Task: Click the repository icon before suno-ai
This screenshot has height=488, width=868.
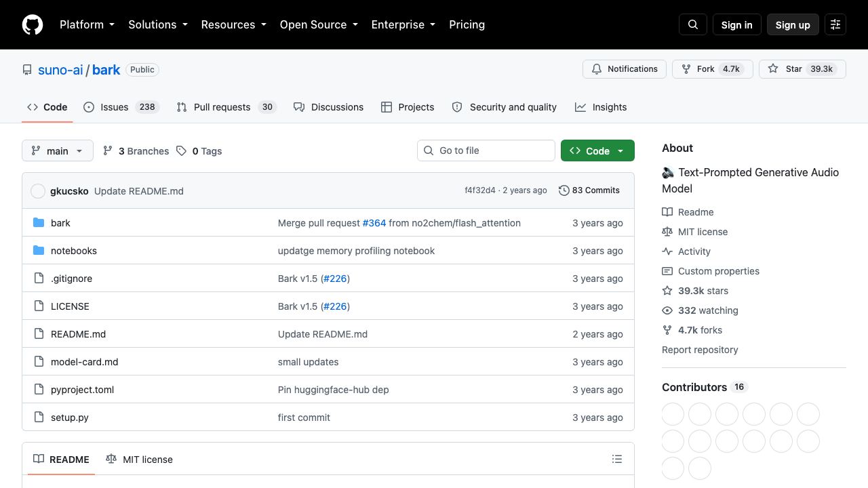Action: pos(27,70)
